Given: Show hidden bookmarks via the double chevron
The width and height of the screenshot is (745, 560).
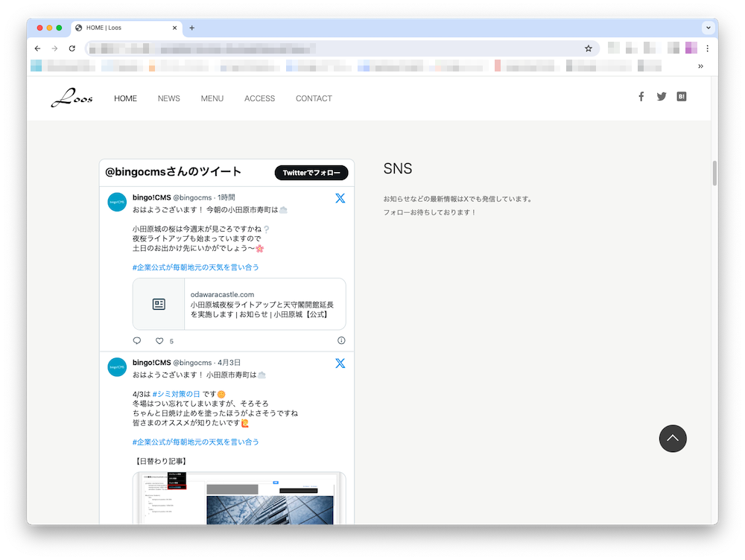Looking at the screenshot, I should click(700, 66).
